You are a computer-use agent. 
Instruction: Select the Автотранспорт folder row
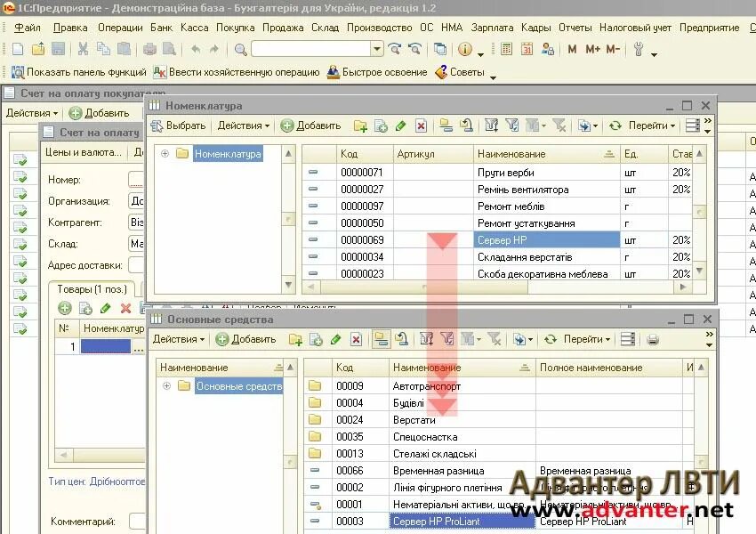[499, 386]
